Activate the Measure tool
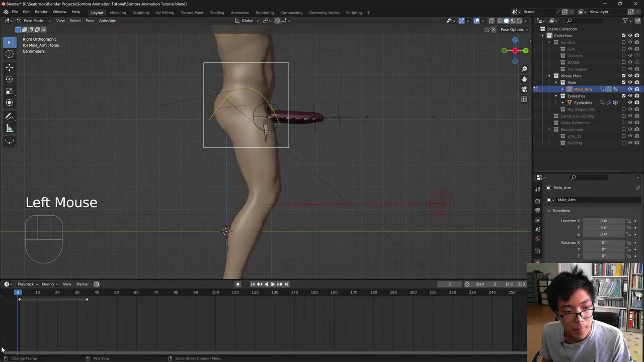 tap(9, 128)
